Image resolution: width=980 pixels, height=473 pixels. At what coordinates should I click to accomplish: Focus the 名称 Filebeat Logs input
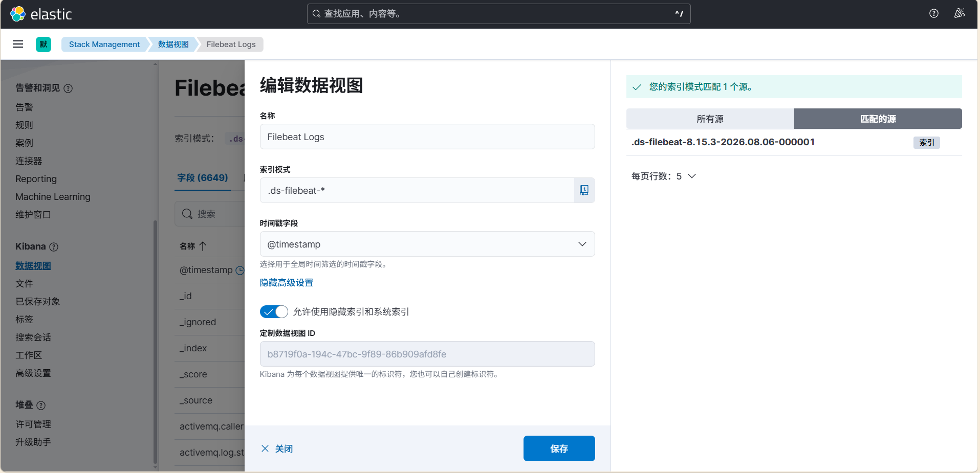coord(427,137)
